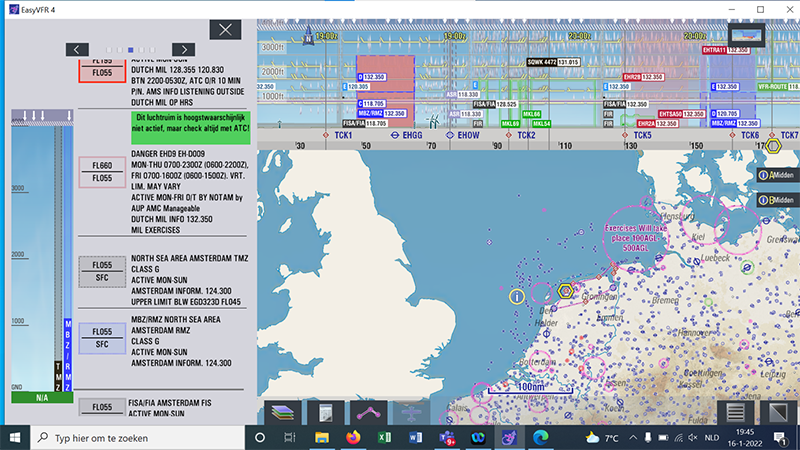Open the hamburger menu at bottom right
The image size is (800, 450).
coord(735,411)
